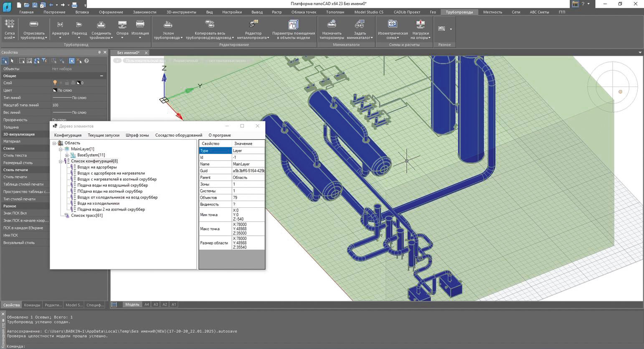Click the Цвет По слою color swatch
Image resolution: width=644 pixels, height=349 pixels.
click(55, 90)
